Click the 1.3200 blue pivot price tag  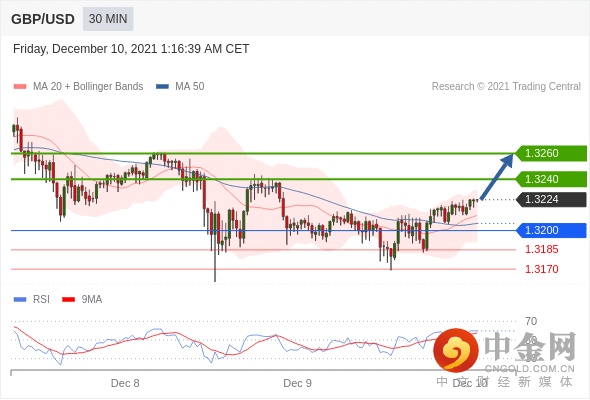551,230
